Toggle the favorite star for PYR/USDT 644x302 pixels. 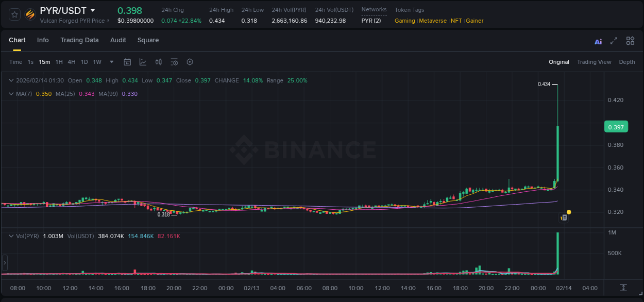(14, 14)
